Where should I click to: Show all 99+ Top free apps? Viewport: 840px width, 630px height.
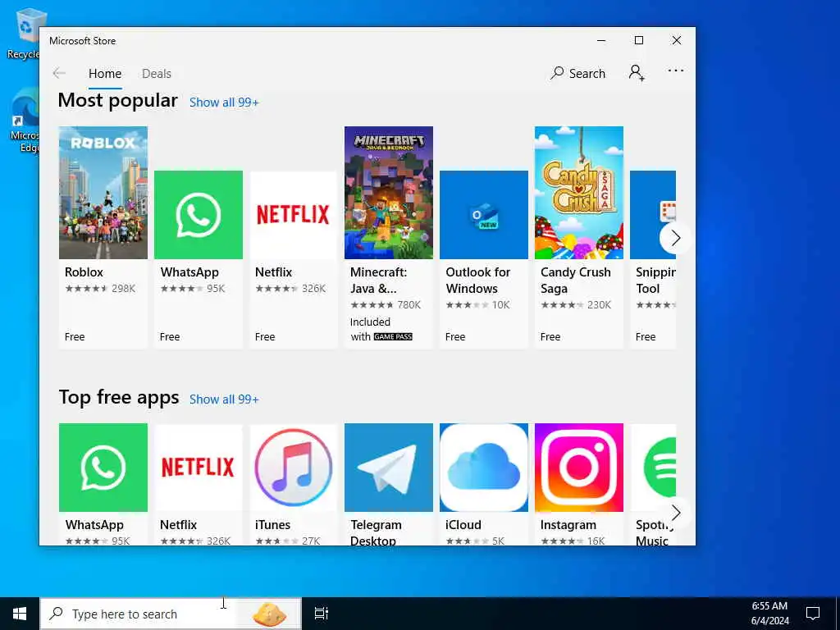click(224, 399)
